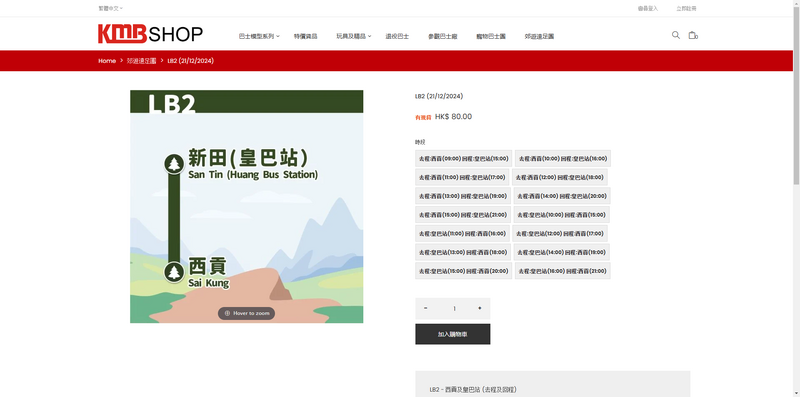Open 郊遊遠足團 breadcrumb link
Screen dimensions: 800x397
(141, 61)
